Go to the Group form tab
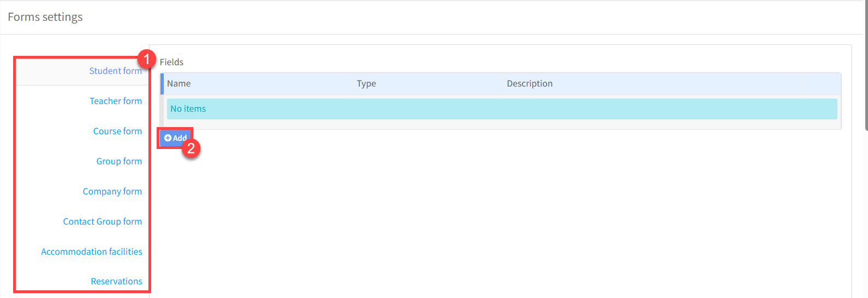This screenshot has height=298, width=868. tap(119, 162)
